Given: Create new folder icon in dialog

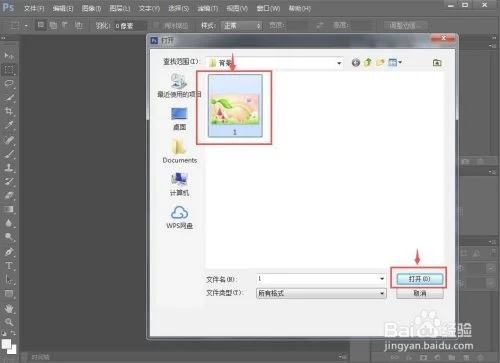Looking at the screenshot, I should pos(380,62).
